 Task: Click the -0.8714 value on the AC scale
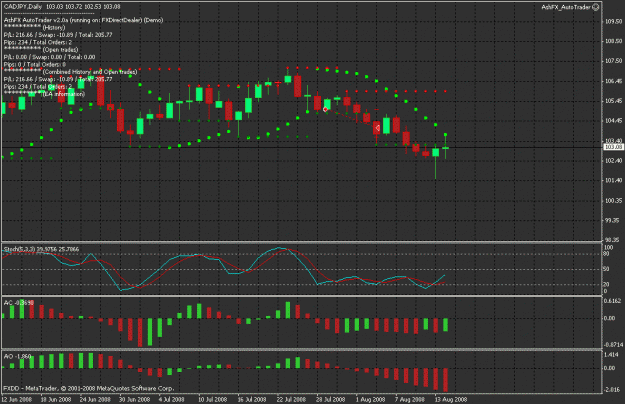(x=613, y=345)
